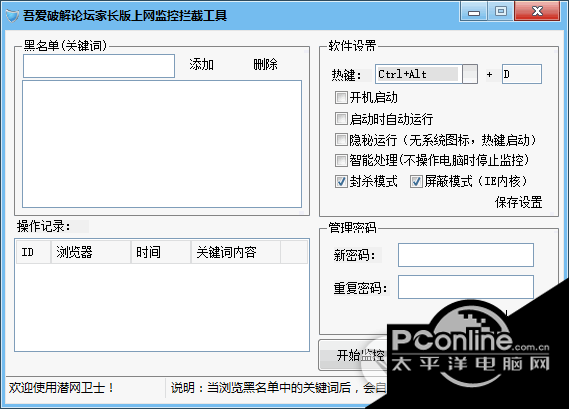Enable 智能处理 checkbox

pos(341,160)
